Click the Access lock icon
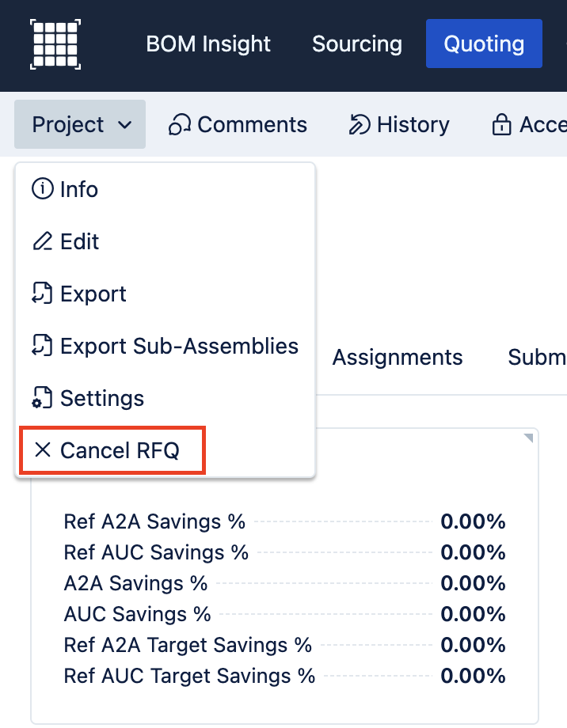 click(501, 125)
